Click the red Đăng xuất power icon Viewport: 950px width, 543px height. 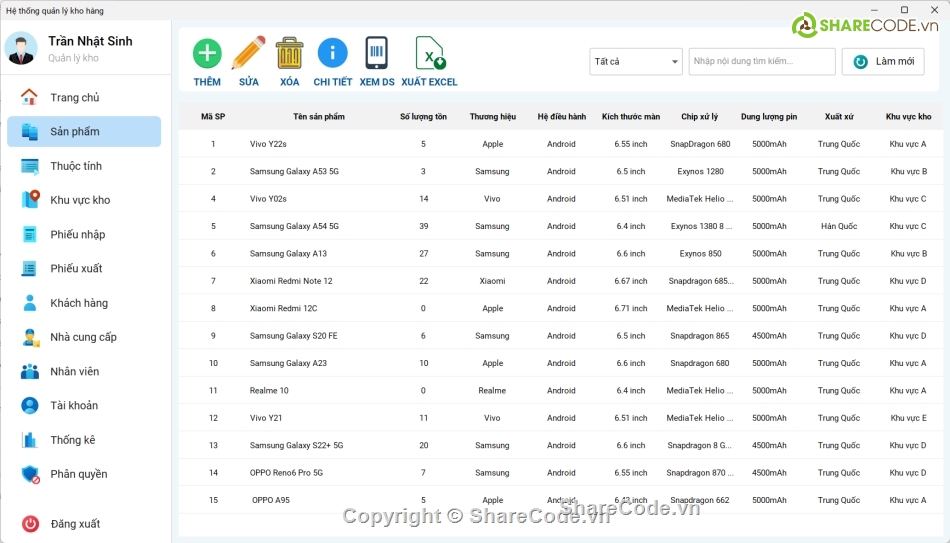pos(30,524)
